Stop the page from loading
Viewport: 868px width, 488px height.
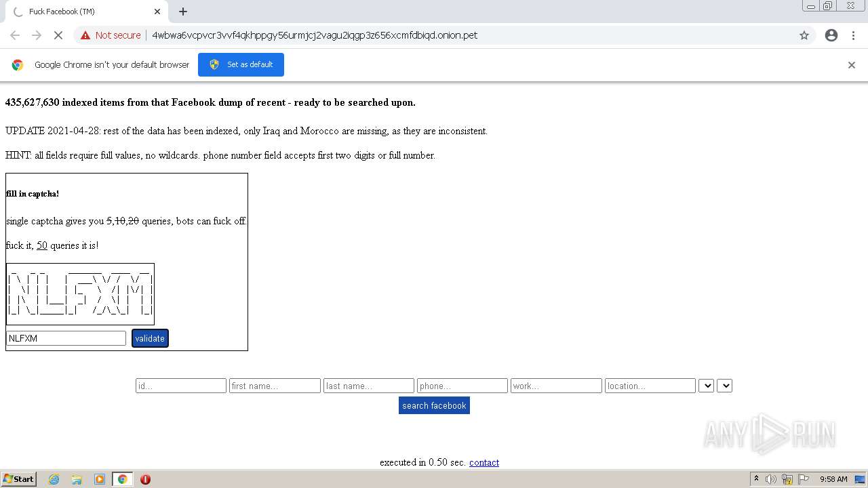tap(58, 35)
